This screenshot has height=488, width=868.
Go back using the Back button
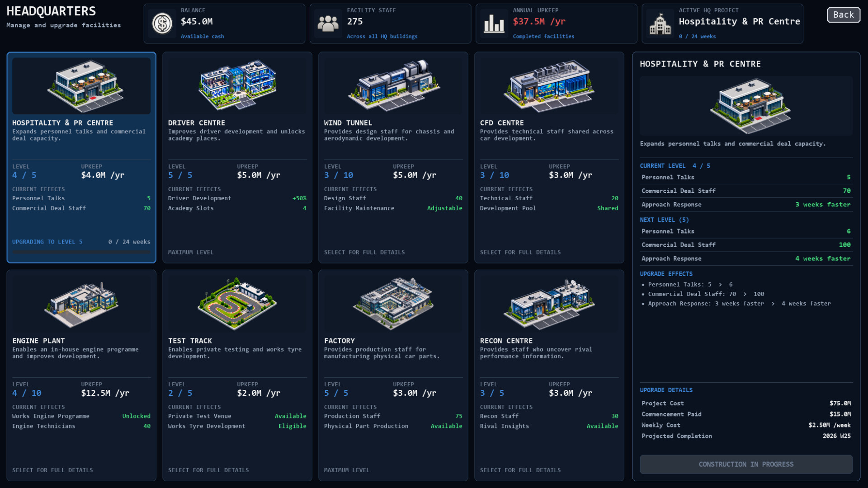[x=844, y=15]
